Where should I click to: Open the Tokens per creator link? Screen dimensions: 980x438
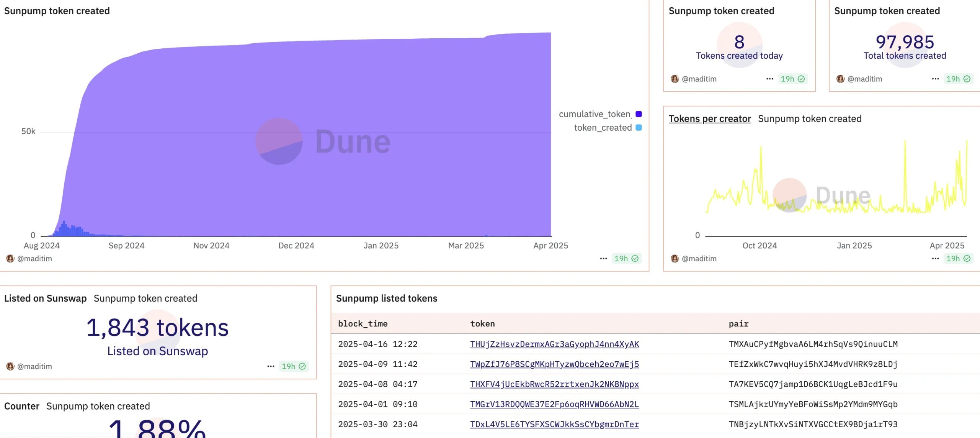click(710, 119)
